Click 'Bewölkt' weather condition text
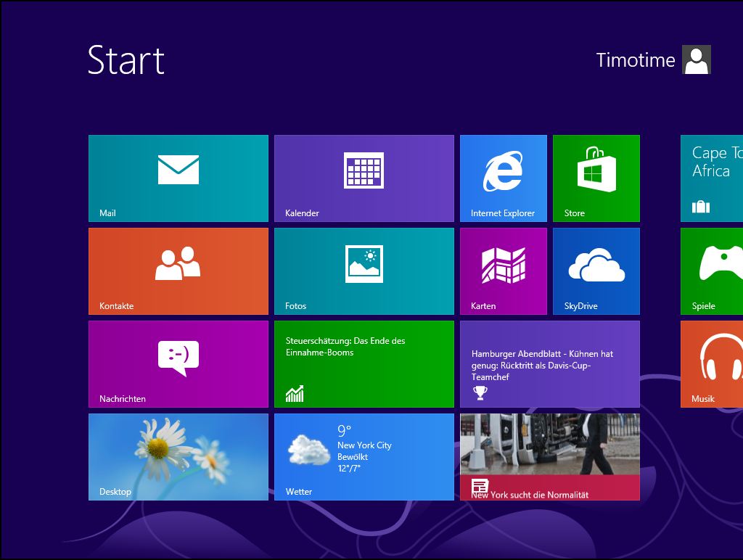Screen dimensions: 743x560 tap(353, 457)
